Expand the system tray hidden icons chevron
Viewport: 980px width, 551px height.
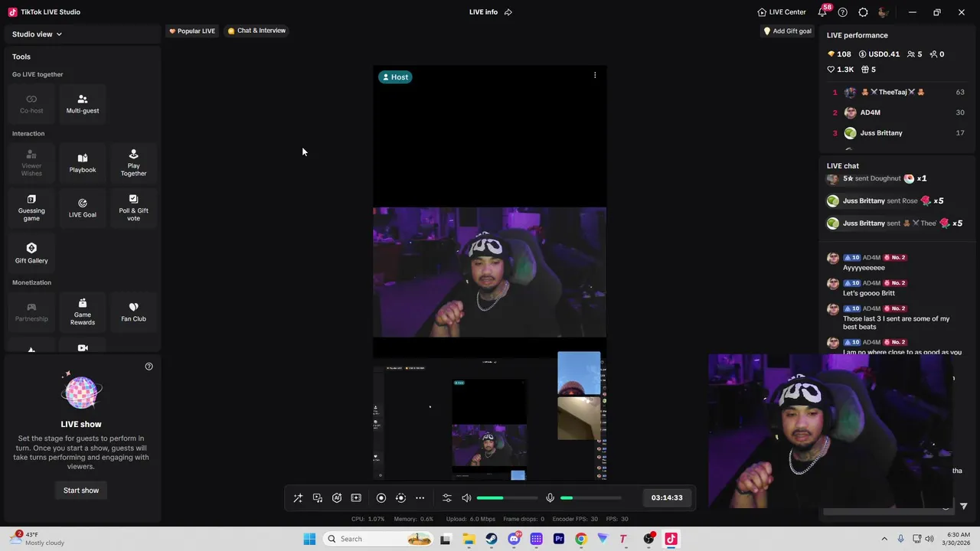click(884, 539)
